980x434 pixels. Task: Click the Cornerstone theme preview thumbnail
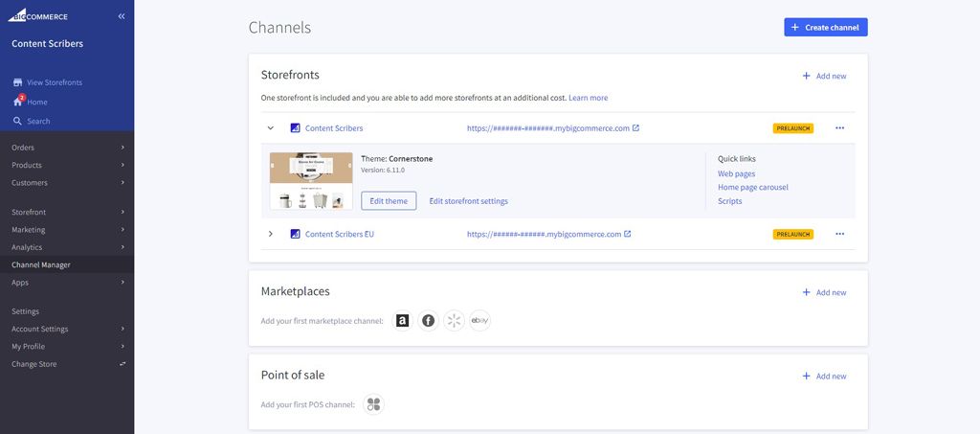click(x=311, y=181)
